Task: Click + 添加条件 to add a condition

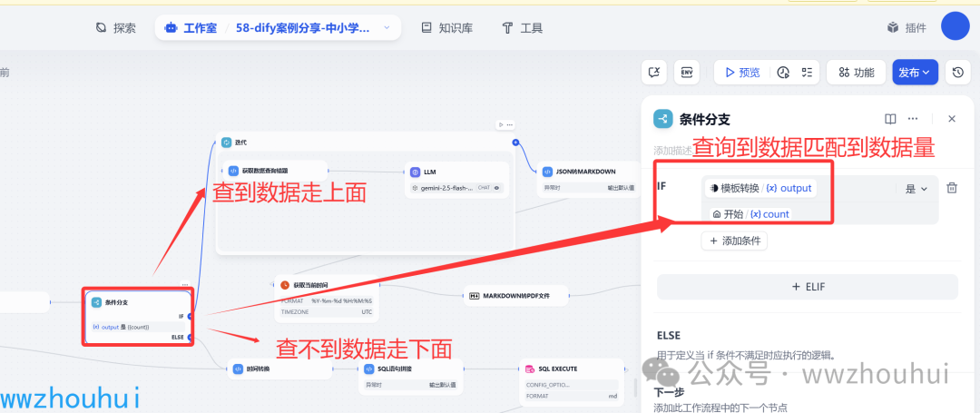Action: (x=734, y=241)
